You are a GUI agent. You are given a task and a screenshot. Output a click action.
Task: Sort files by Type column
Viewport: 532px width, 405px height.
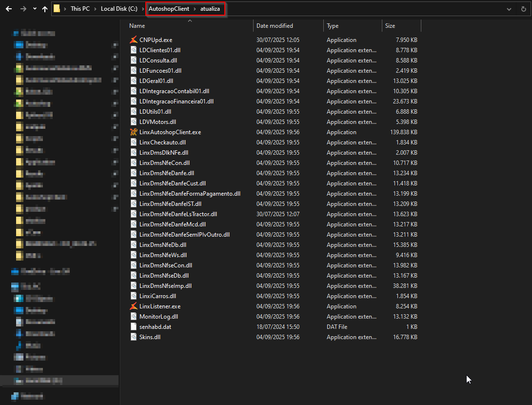333,26
